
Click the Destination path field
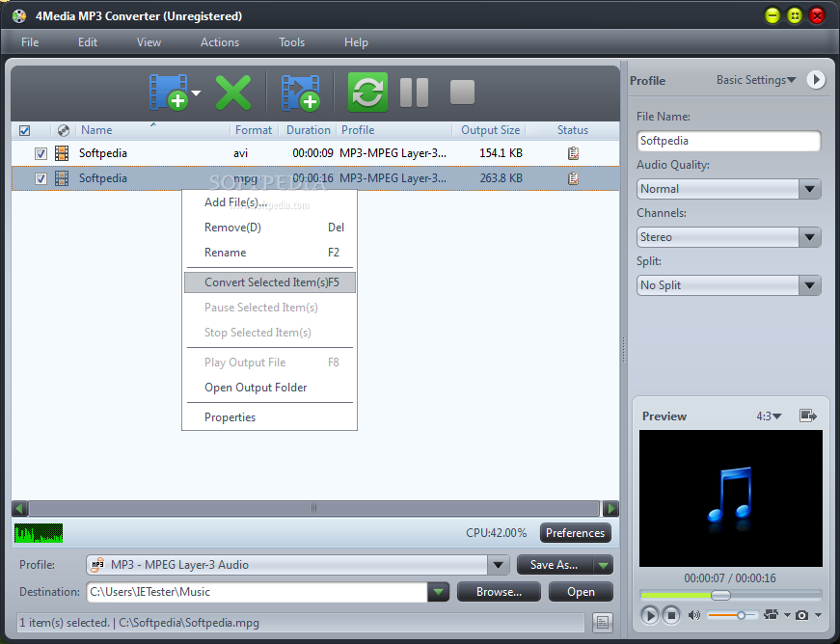tap(257, 592)
